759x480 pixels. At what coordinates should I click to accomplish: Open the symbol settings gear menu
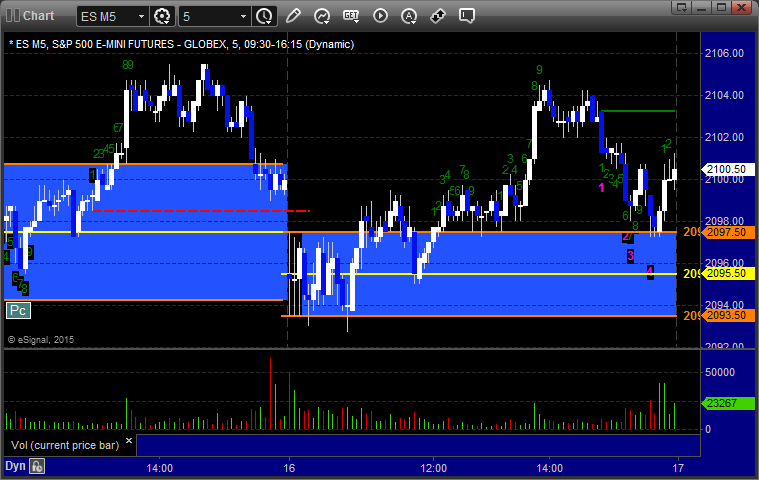pyautogui.click(x=162, y=16)
